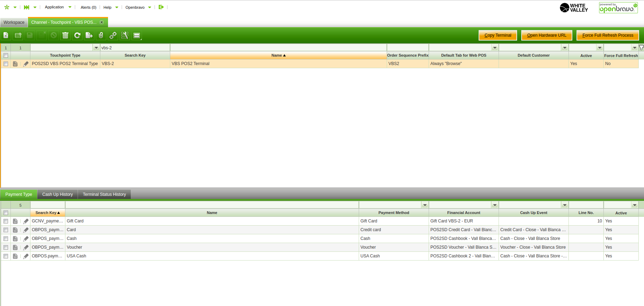Open the manage views toolbar icon
The width and height of the screenshot is (644, 306).
(x=137, y=35)
